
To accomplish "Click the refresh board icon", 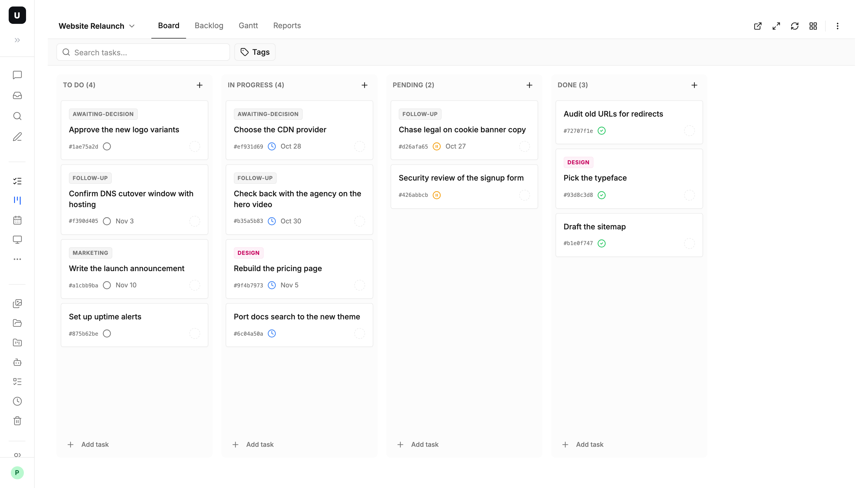I will pyautogui.click(x=794, y=26).
